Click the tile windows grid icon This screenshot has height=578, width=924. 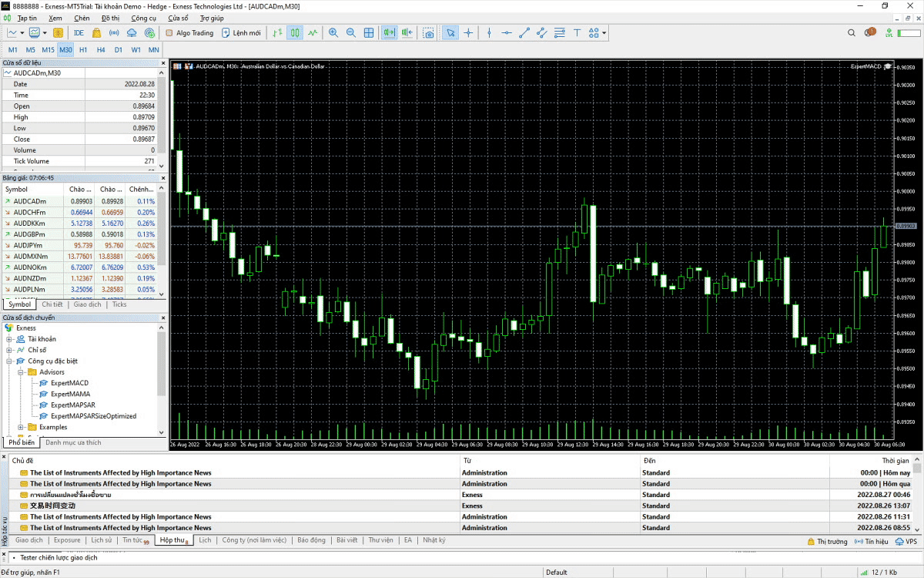pyautogui.click(x=369, y=33)
